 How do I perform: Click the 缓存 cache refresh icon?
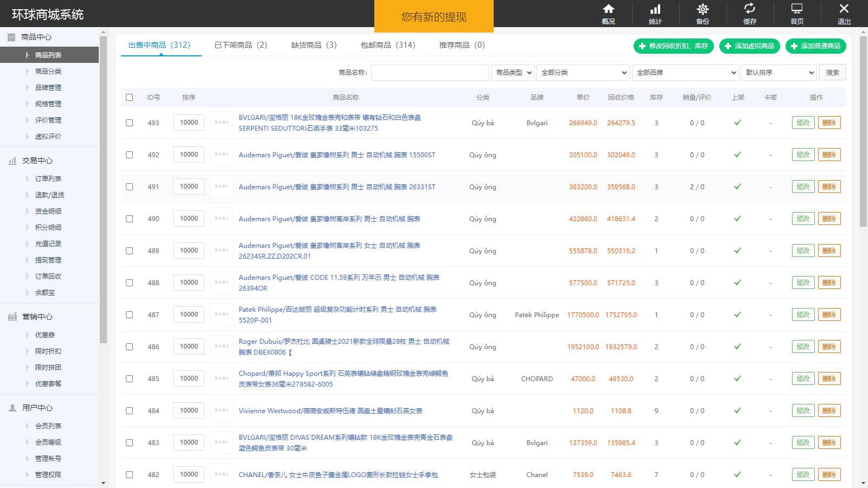point(750,9)
